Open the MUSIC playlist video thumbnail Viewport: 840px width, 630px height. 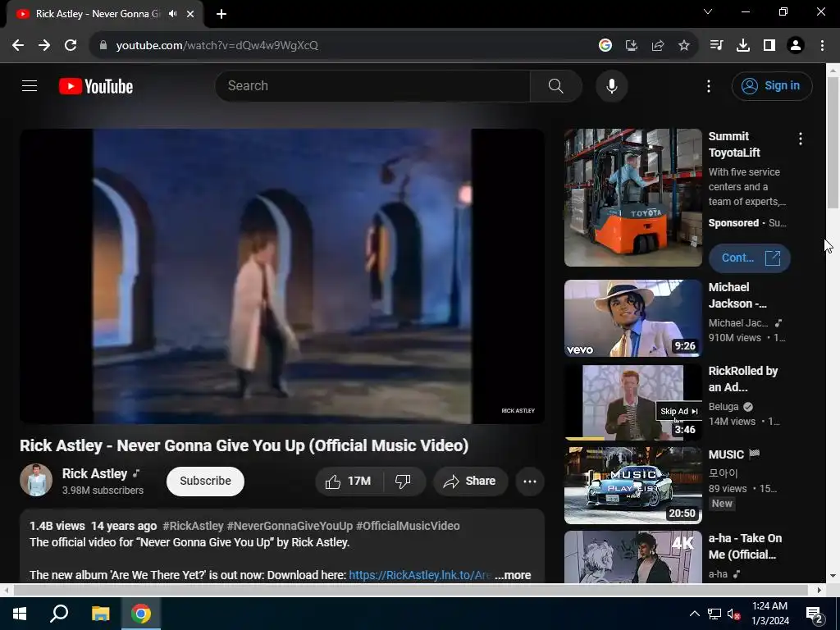point(632,486)
